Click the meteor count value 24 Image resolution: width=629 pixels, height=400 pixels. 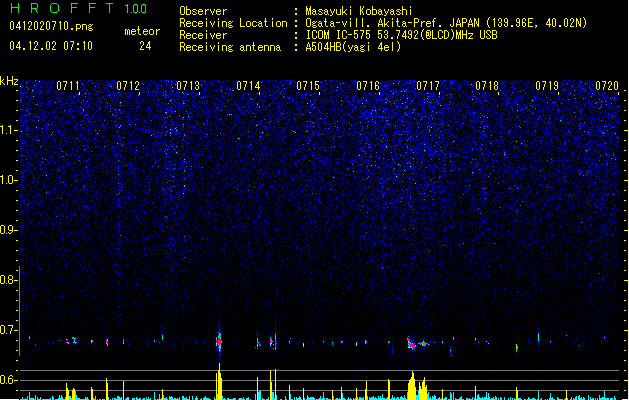pos(145,46)
